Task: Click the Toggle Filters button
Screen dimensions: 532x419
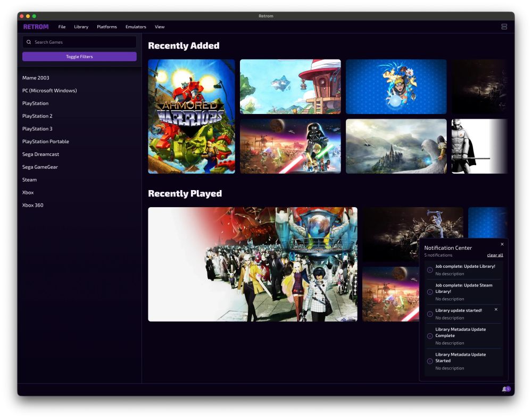Action: pos(79,57)
